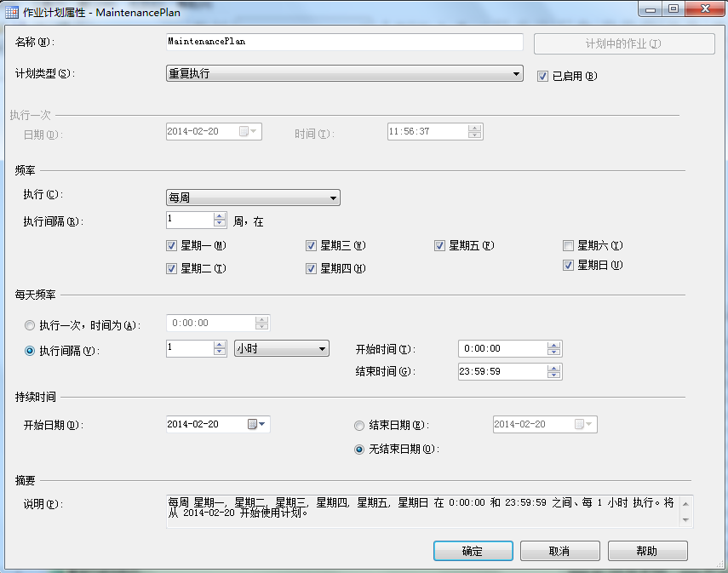Choose the 结束日期 radio option
Screen dimensions: 728x573
pyautogui.click(x=359, y=426)
